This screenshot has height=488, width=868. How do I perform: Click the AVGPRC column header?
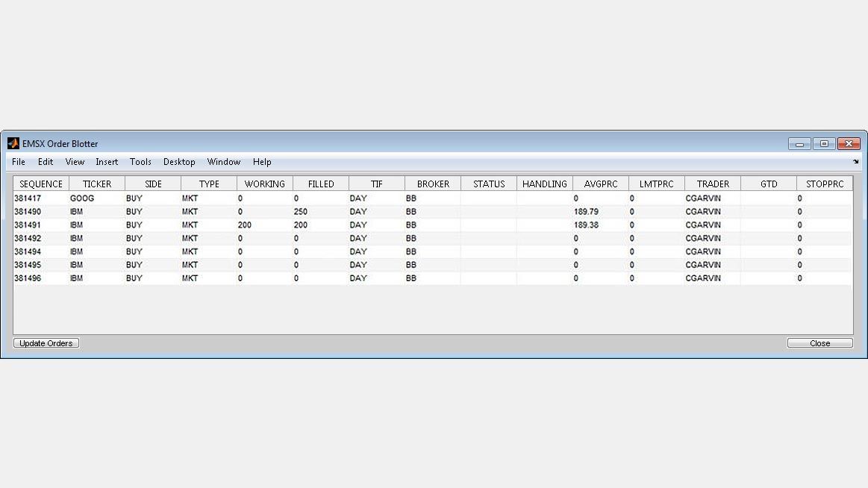pyautogui.click(x=601, y=184)
